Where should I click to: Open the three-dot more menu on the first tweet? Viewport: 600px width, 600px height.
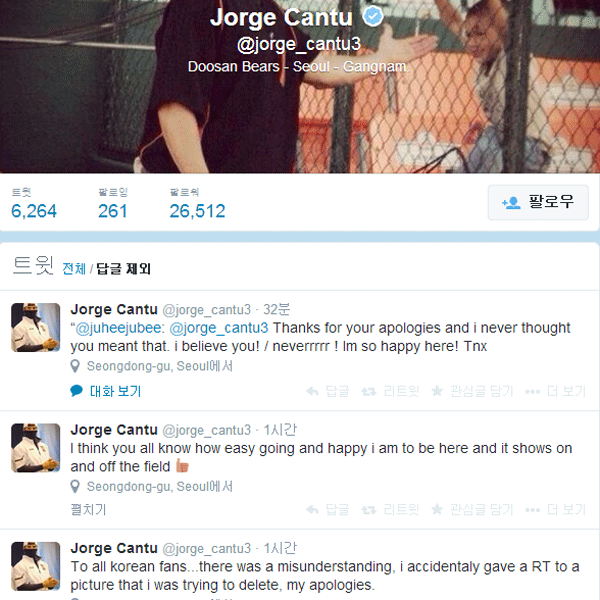click(x=533, y=391)
